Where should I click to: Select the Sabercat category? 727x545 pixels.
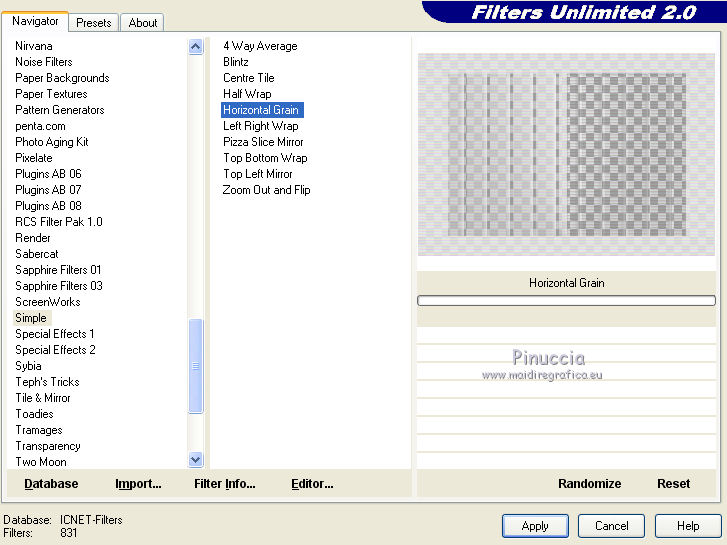click(x=37, y=254)
